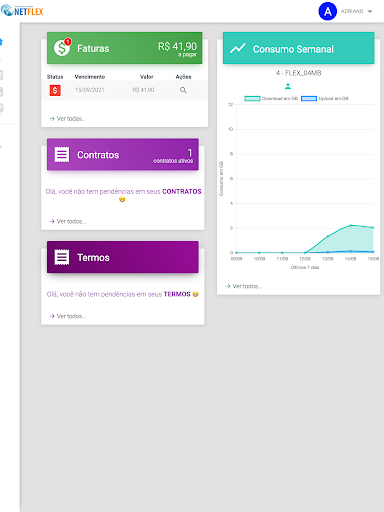This screenshot has width=384, height=512.
Task: Click the ADRIANO user name
Action: click(x=352, y=11)
